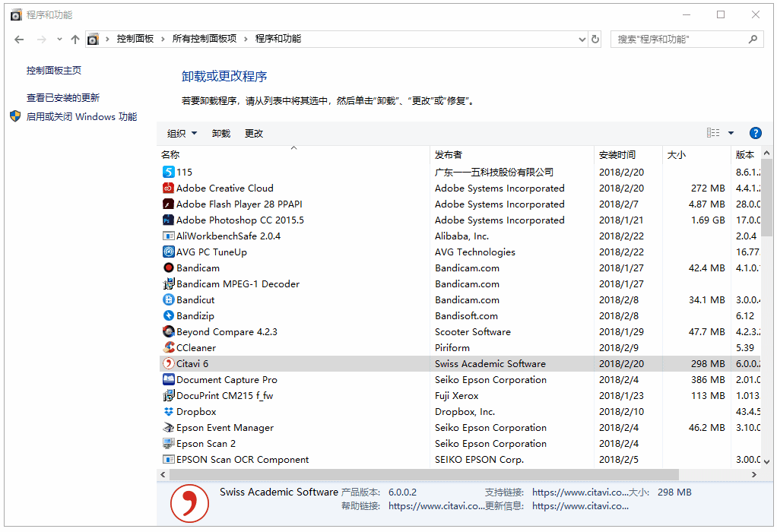Click the 'SEIKO EPSON Corp.' publisher cell

point(479,459)
